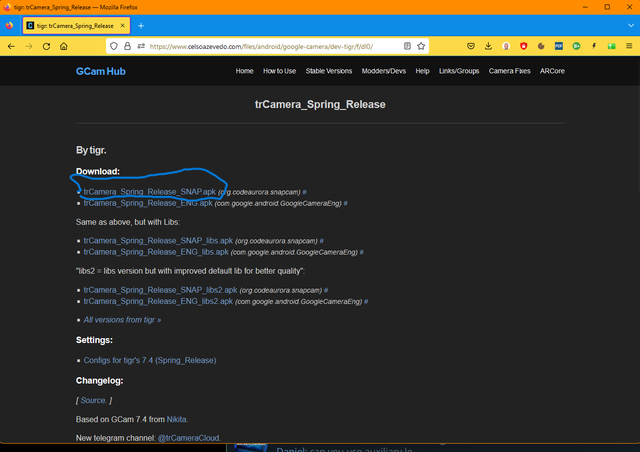This screenshot has height=452, width=640.
Task: Download trCamera_Spring_Release_SNAP.apk
Action: [149, 192]
